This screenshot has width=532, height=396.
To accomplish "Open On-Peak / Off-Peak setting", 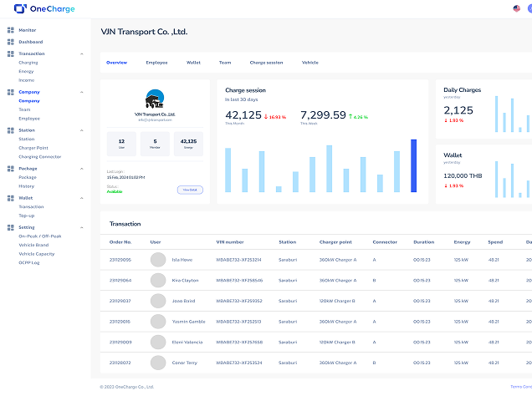I will 40,236.
